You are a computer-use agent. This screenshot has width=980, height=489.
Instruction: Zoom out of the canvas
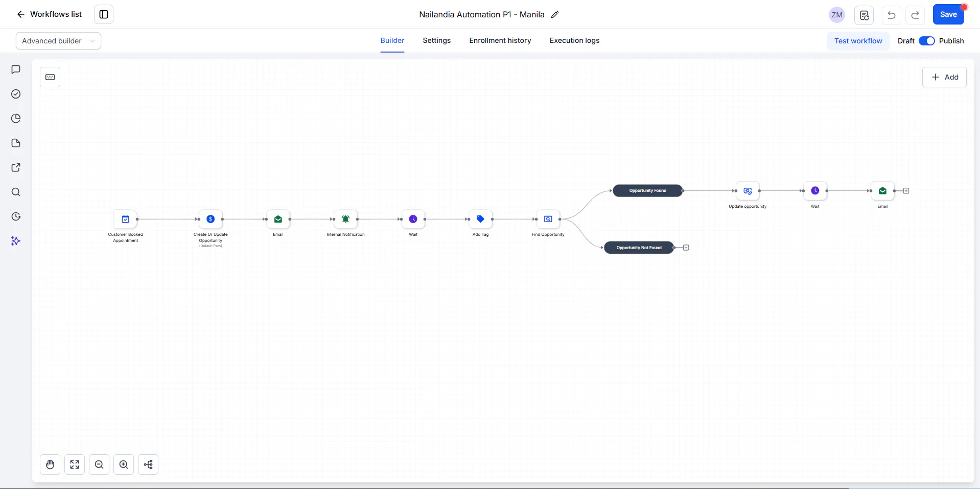pyautogui.click(x=99, y=464)
